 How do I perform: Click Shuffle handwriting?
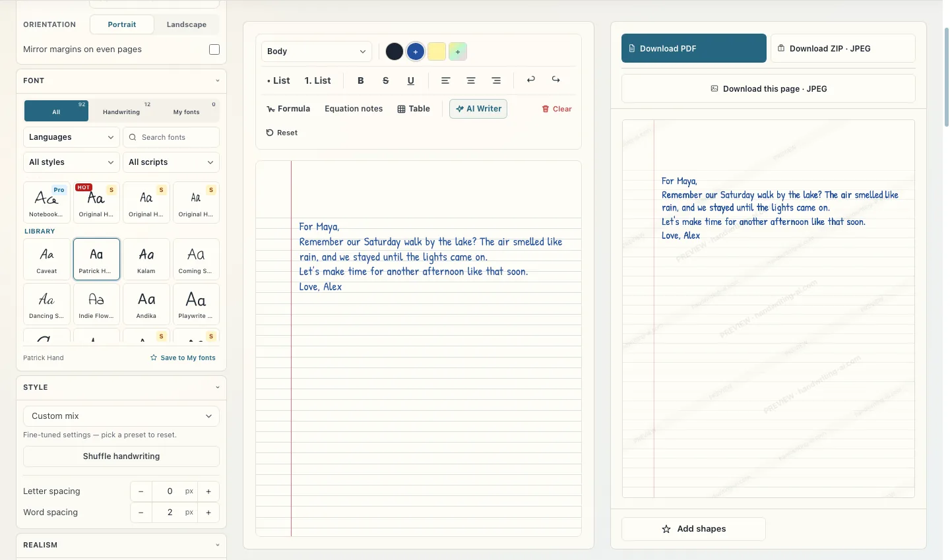(121, 456)
